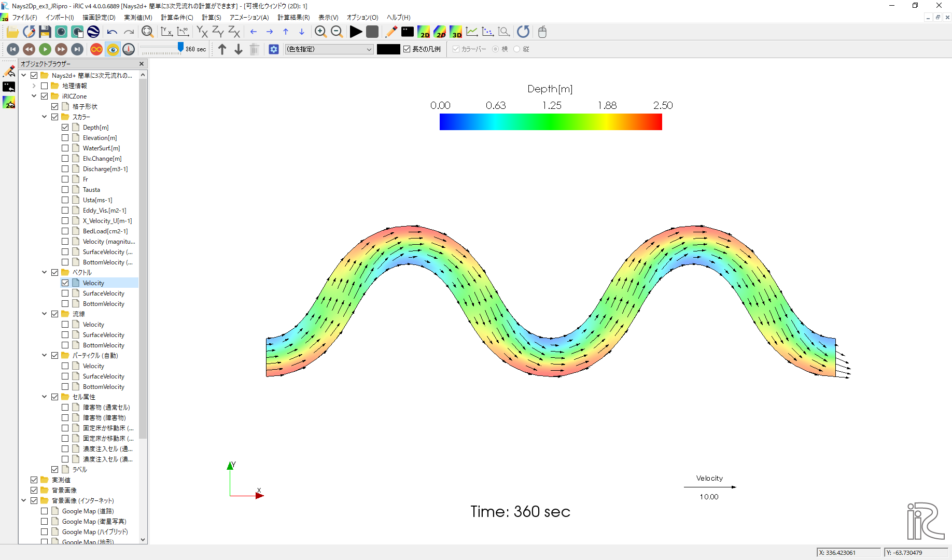The height and width of the screenshot is (560, 952).
Task: Open the 描画設定(D) menu
Action: point(99,17)
